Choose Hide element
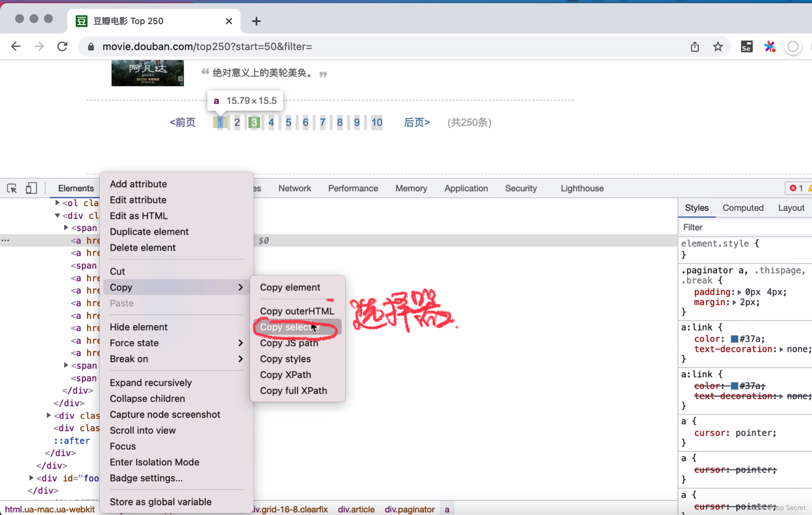Image resolution: width=812 pixels, height=515 pixels. coord(139,327)
